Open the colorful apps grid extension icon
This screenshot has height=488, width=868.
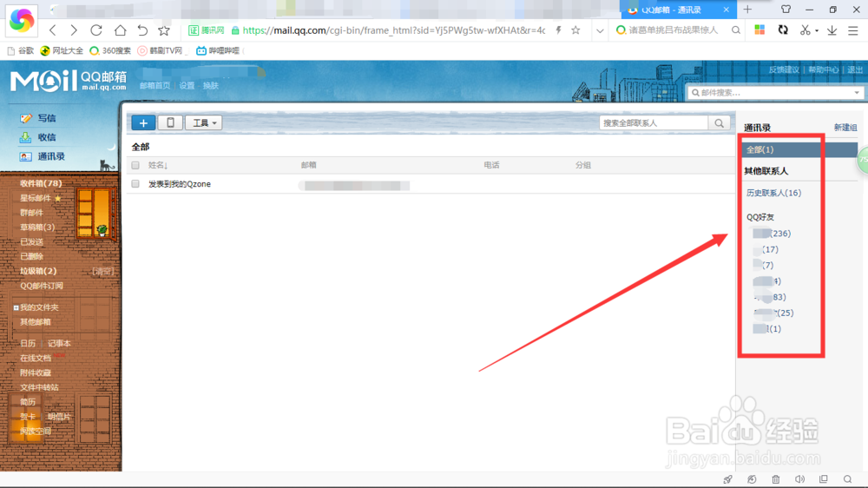click(x=759, y=30)
